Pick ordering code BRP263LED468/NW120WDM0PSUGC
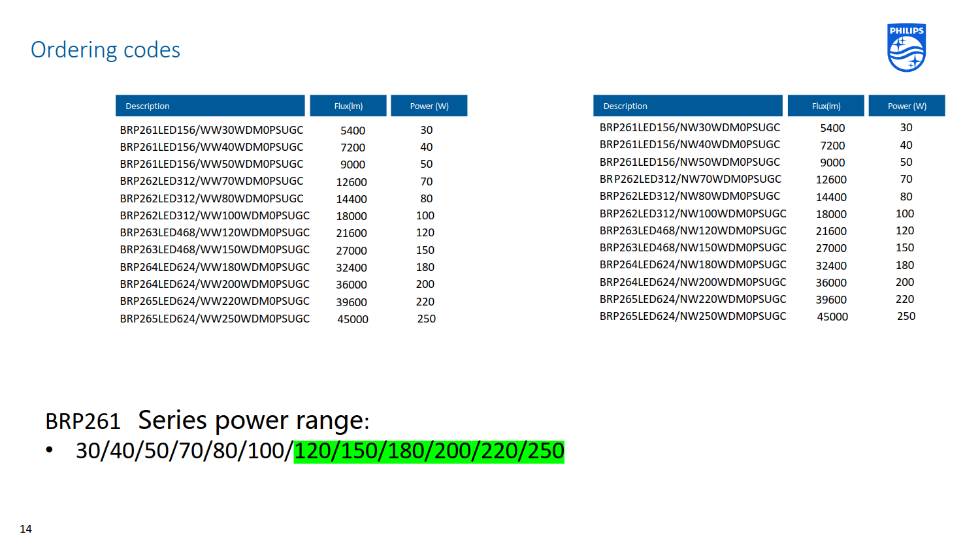The width and height of the screenshot is (980, 551). point(693,230)
